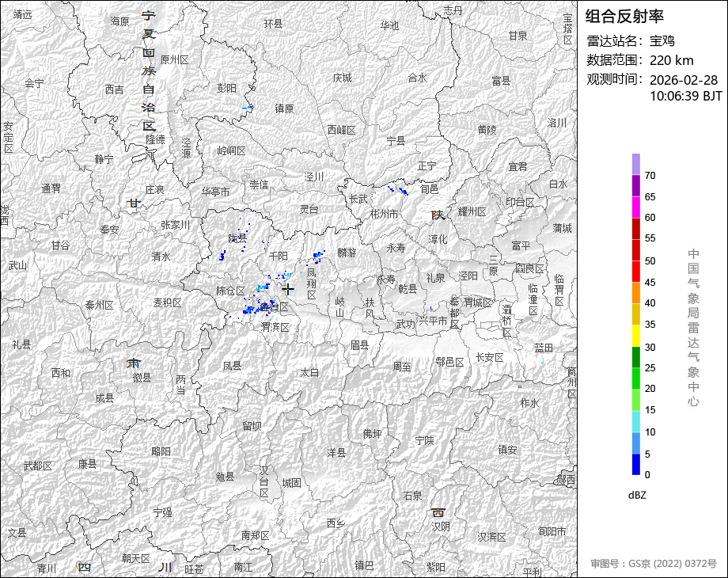Viewport: 728px width, 578px height.
Task: Click the 陈仓区 label on the map
Action: (230, 291)
